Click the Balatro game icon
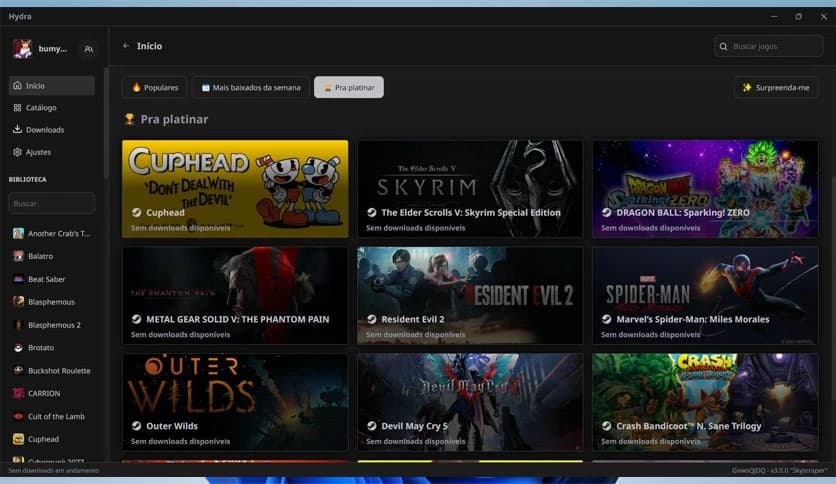Image resolution: width=836 pixels, height=484 pixels. 18,256
